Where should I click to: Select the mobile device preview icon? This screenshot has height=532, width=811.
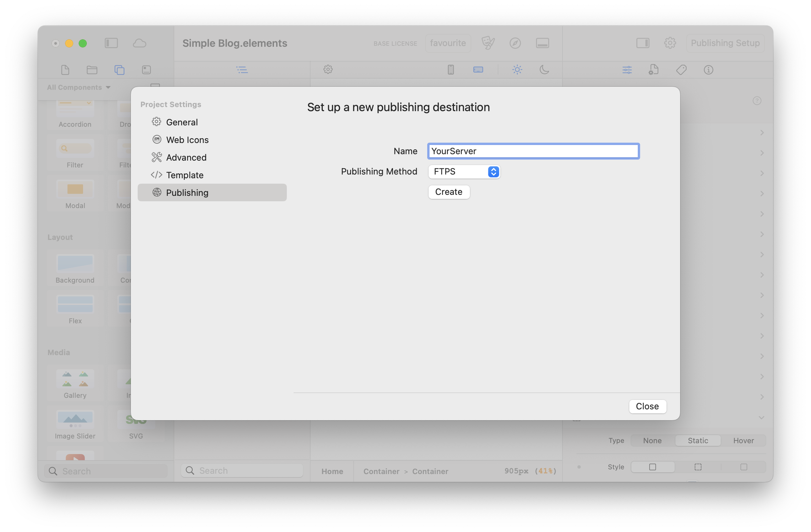(451, 70)
